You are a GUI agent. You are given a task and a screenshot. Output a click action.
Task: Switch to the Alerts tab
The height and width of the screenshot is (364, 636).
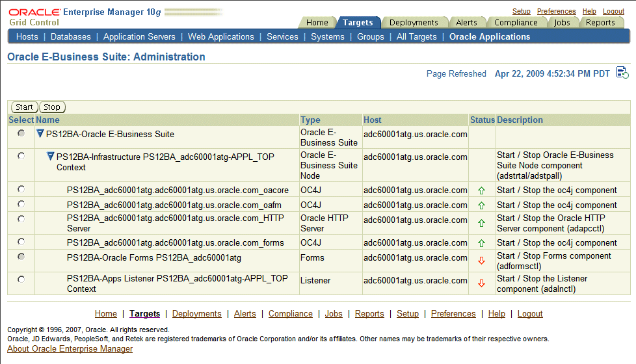click(466, 23)
